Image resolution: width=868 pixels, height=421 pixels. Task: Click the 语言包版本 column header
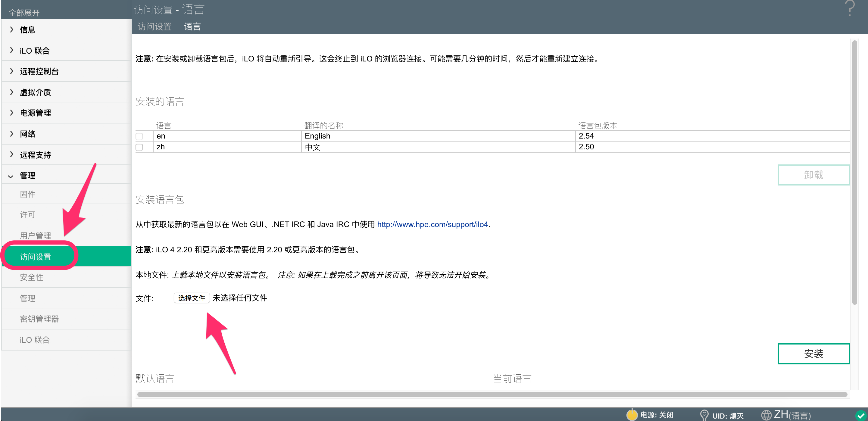(598, 126)
